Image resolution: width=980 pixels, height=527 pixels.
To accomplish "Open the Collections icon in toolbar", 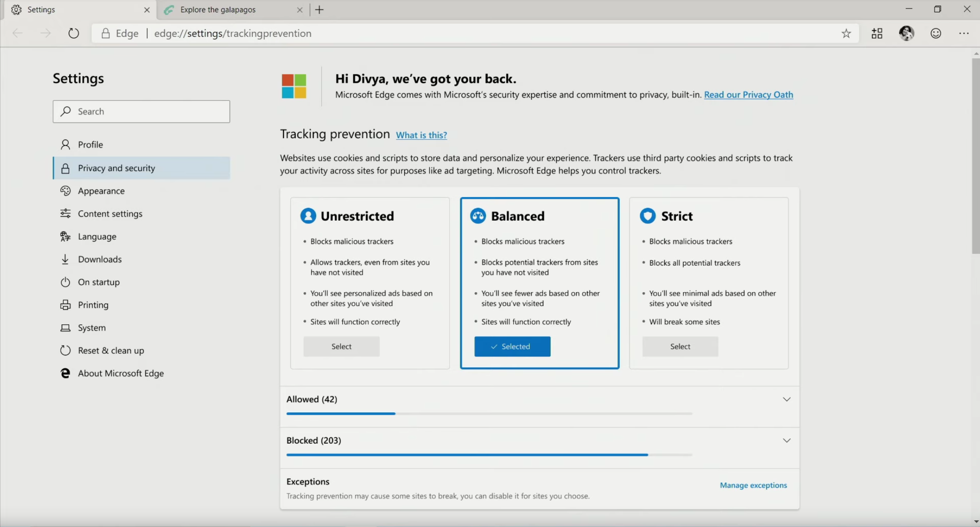I will click(x=877, y=34).
